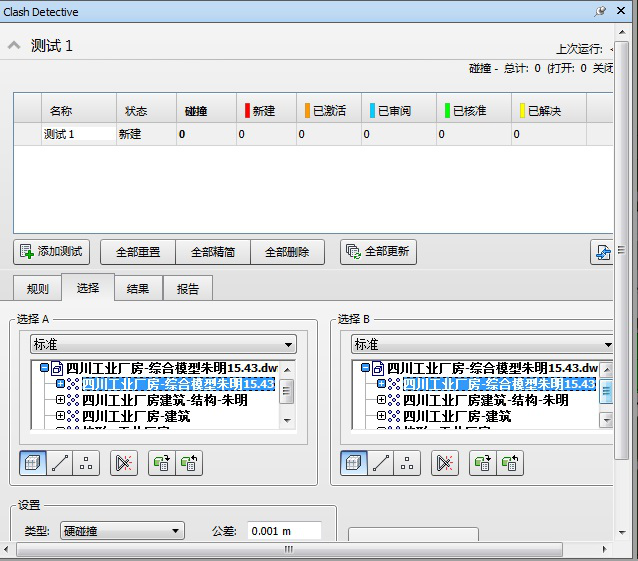Expand 四川工业厂房建筑-结构-朱明 in Selection A

pos(60,399)
